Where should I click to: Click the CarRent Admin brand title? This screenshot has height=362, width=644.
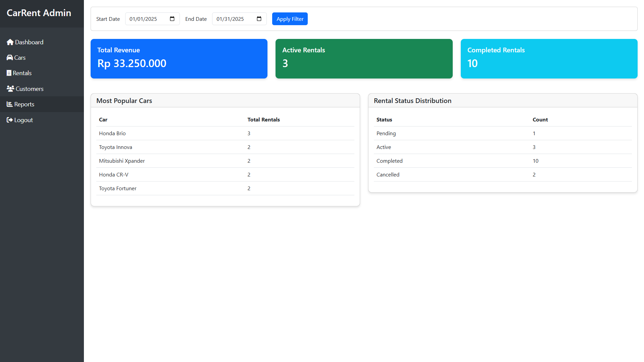tap(39, 13)
